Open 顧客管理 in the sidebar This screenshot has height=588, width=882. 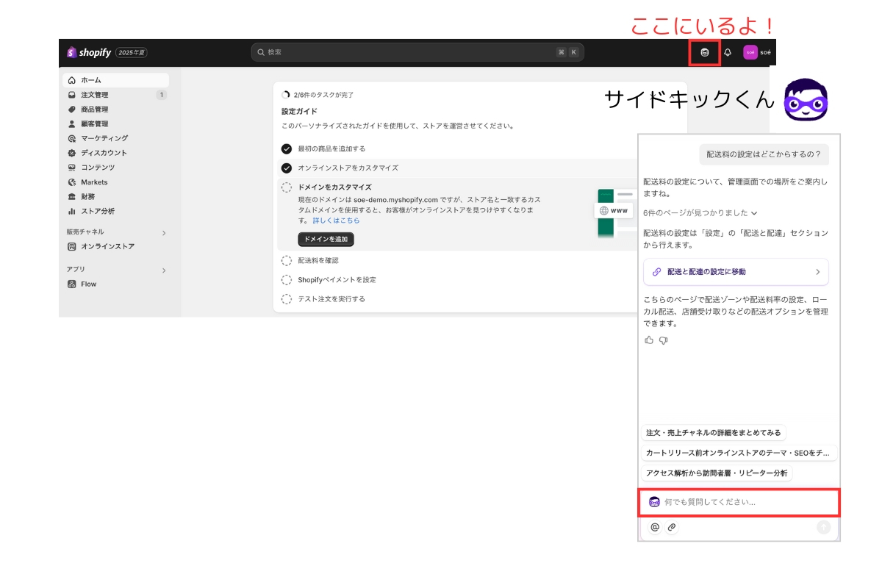click(x=117, y=123)
